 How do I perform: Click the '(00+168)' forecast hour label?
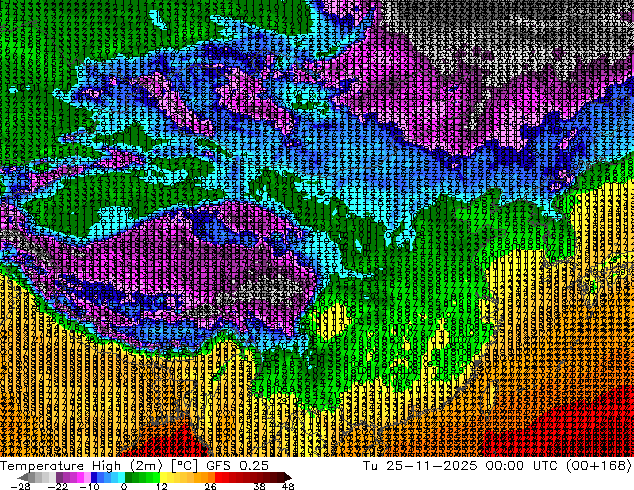pos(599,466)
